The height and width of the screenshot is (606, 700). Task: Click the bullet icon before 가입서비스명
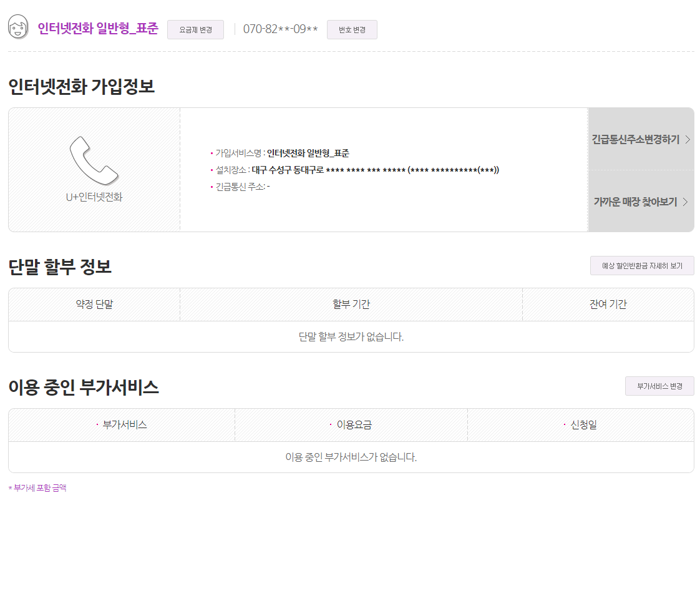[x=212, y=153]
